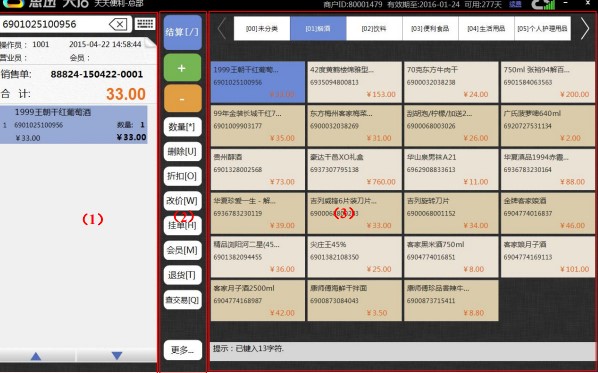
Task: Select the [05]个人护理用品 category tab
Action: 542,28
